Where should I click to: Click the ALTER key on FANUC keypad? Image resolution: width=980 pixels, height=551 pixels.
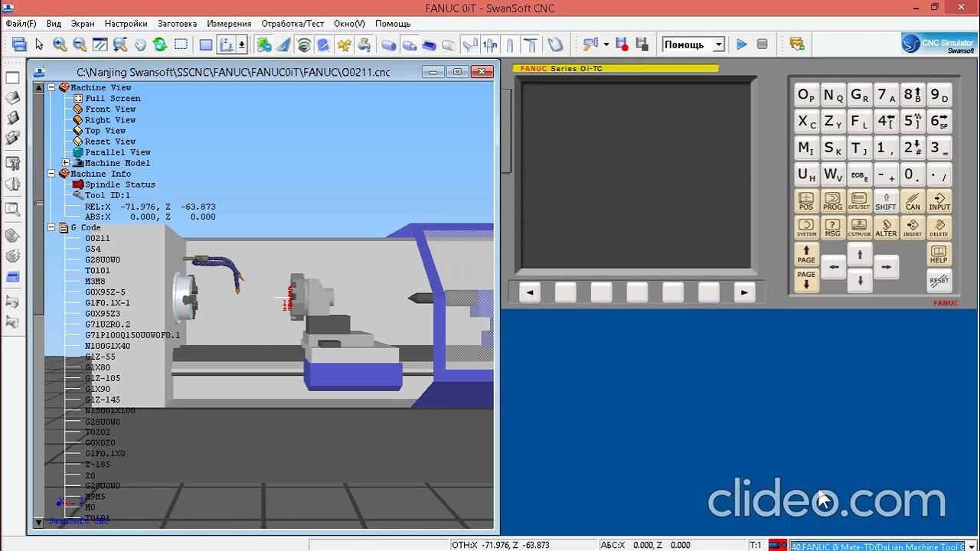[886, 229]
